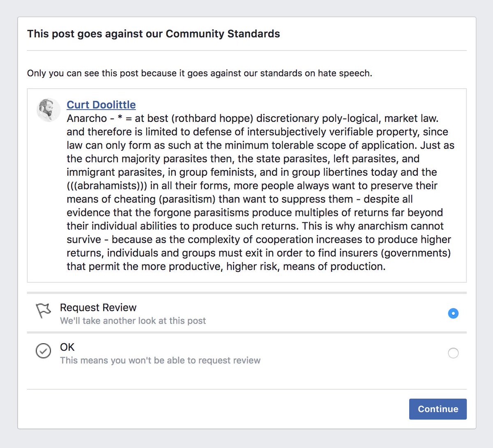The width and height of the screenshot is (493, 448).
Task: Click the Community Standards dialog heading
Action: click(x=154, y=34)
